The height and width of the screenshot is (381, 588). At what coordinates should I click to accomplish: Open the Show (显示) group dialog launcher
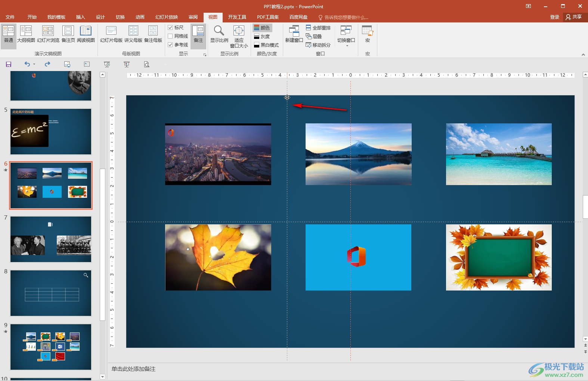pos(205,55)
